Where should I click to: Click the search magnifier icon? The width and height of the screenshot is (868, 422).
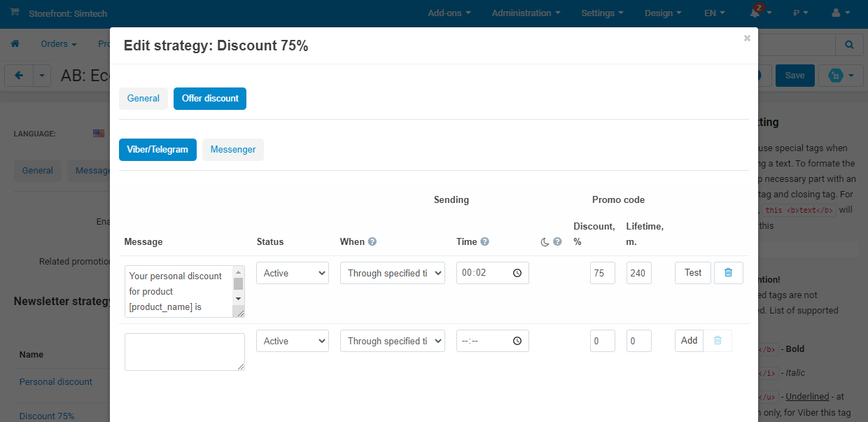tap(849, 45)
